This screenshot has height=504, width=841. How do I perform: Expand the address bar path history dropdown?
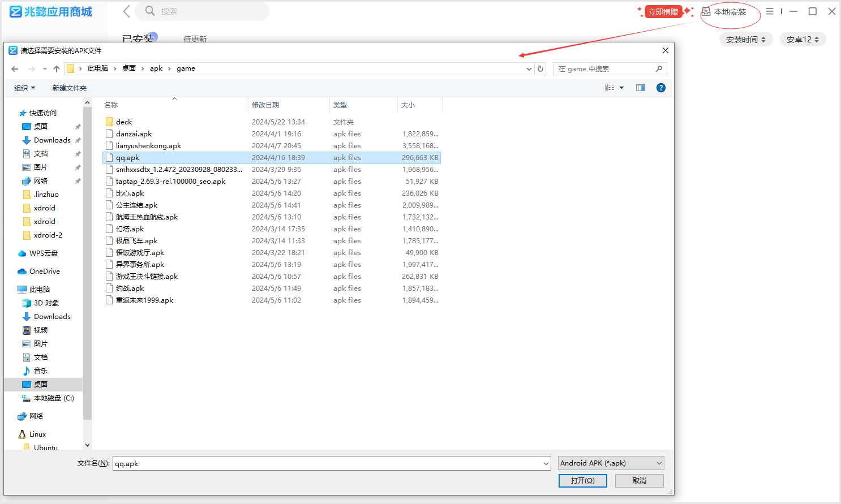click(529, 68)
